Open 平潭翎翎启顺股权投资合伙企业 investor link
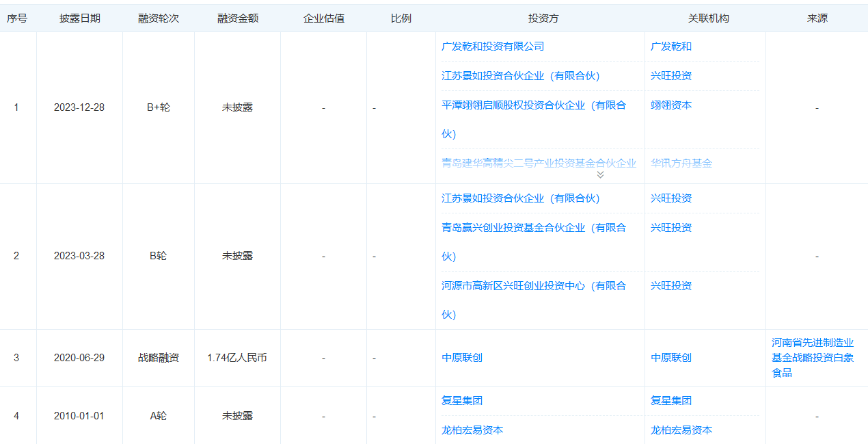The image size is (868, 444). pyautogui.click(x=534, y=119)
